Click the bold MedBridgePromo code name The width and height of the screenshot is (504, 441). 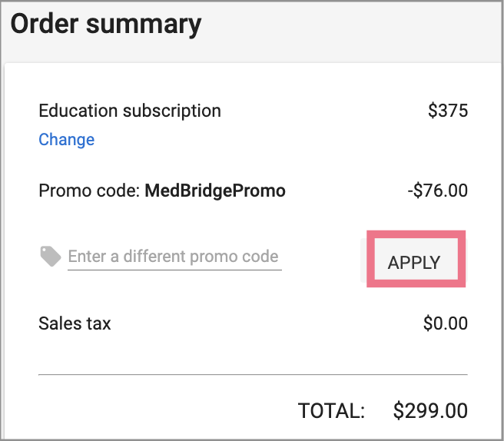(215, 191)
